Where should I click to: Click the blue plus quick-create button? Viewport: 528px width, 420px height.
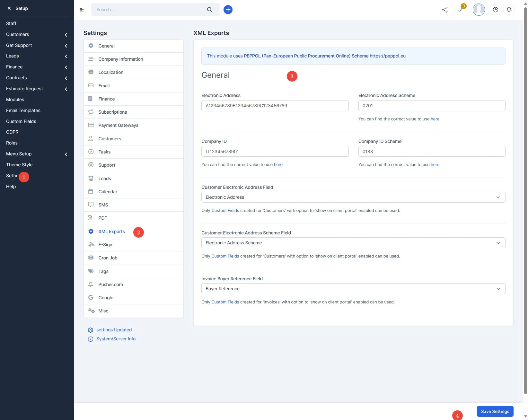click(228, 10)
